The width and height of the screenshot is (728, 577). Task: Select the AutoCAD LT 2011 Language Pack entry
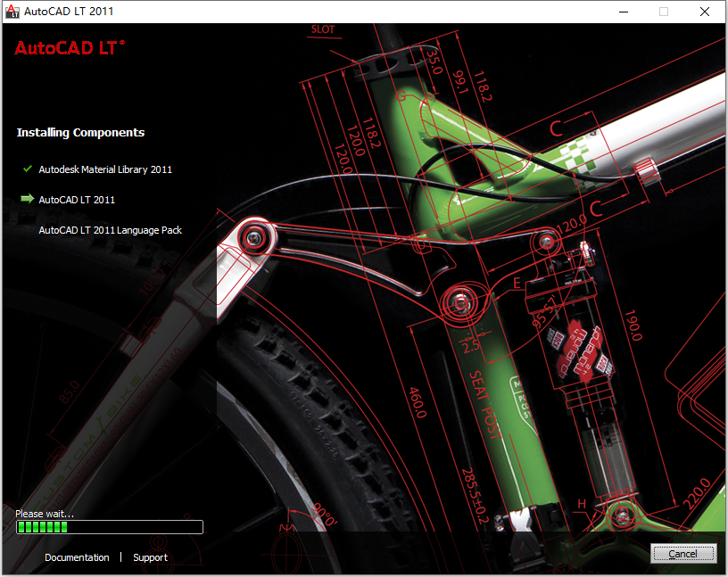pos(110,230)
